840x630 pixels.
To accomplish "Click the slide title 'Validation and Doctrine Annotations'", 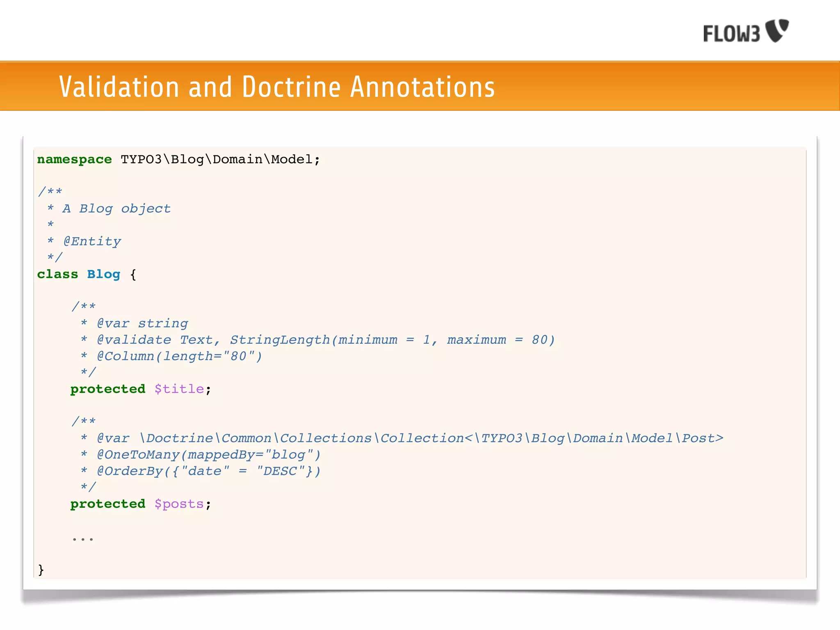I will point(277,87).
